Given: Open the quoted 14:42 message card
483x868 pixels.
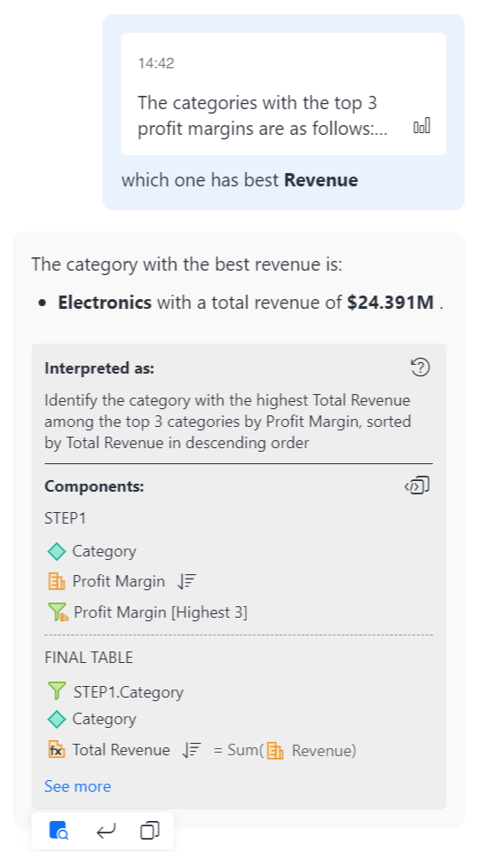Looking at the screenshot, I should (x=283, y=94).
